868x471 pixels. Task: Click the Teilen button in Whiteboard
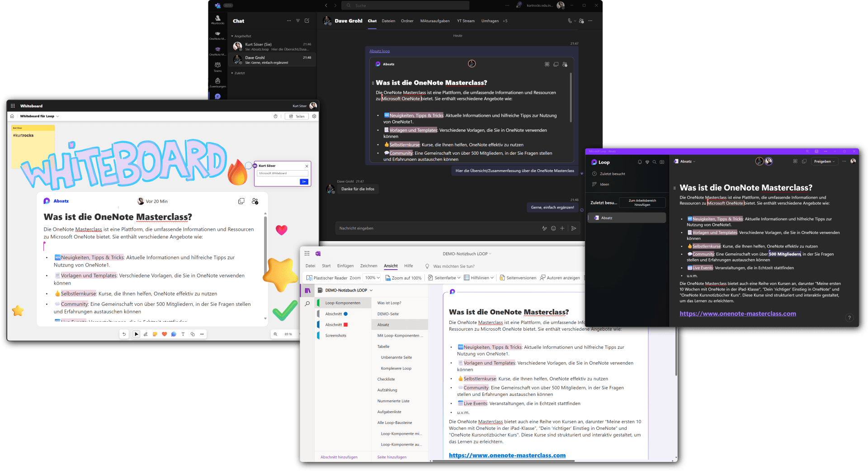click(x=297, y=116)
